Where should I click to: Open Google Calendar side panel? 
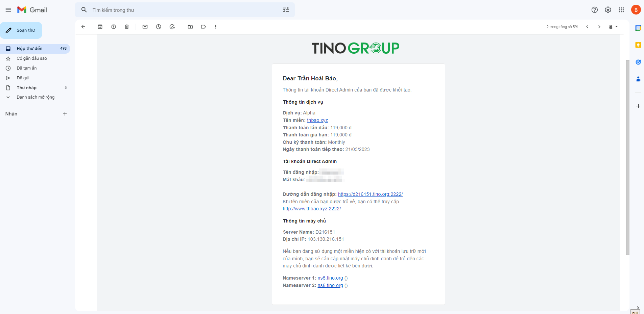click(638, 28)
